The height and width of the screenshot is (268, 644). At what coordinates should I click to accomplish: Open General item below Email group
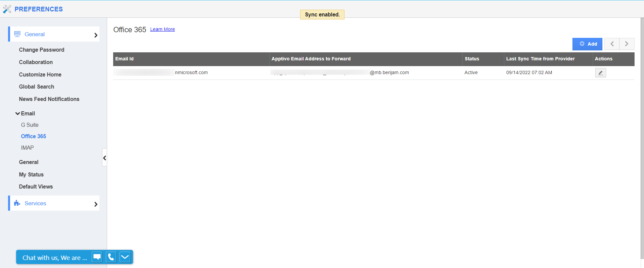click(29, 162)
